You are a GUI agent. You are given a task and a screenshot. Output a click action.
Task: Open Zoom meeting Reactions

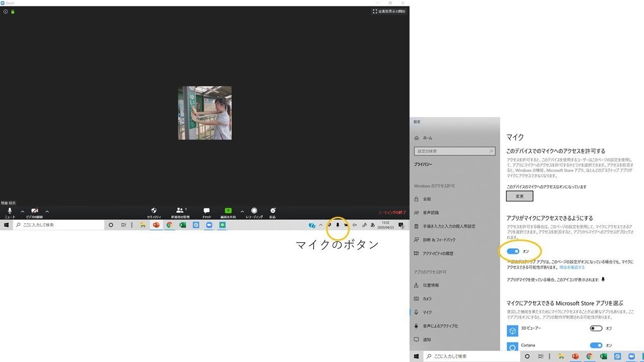tap(272, 211)
